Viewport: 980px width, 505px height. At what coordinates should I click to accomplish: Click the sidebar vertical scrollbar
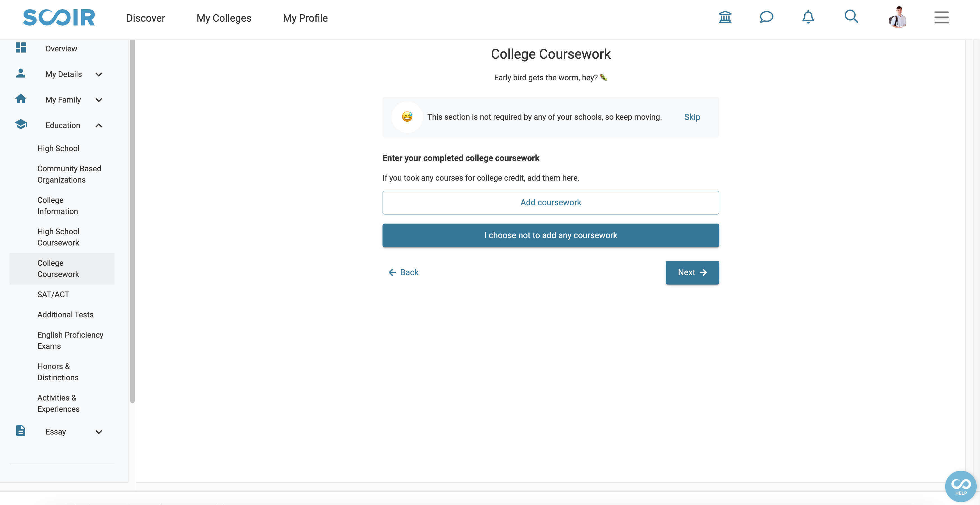pos(132,221)
